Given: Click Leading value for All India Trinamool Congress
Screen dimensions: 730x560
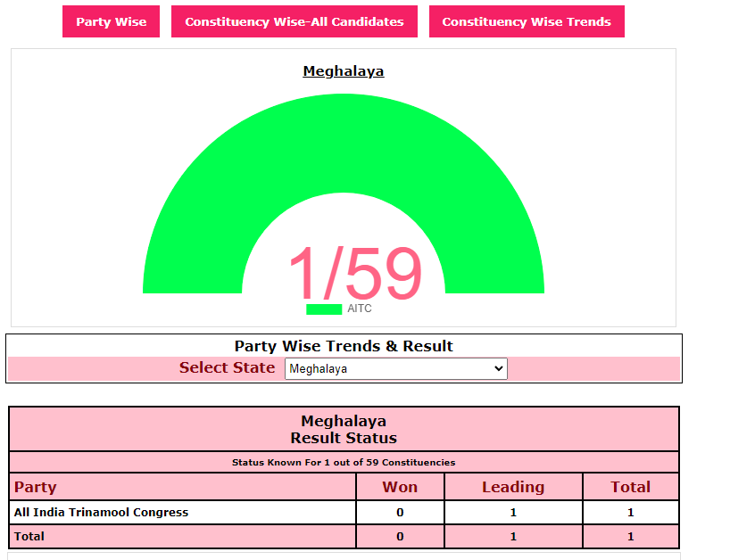Looking at the screenshot, I should pos(513,513).
